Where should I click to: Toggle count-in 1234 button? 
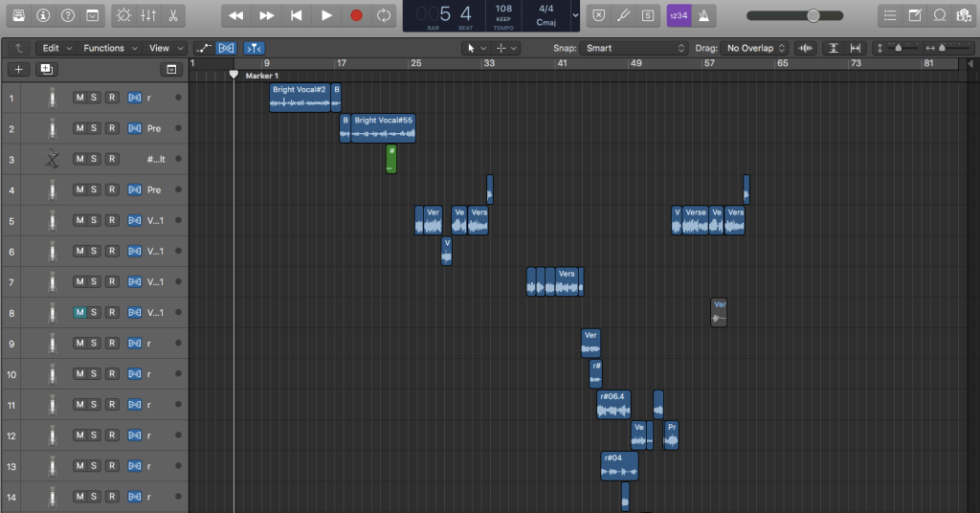[679, 15]
